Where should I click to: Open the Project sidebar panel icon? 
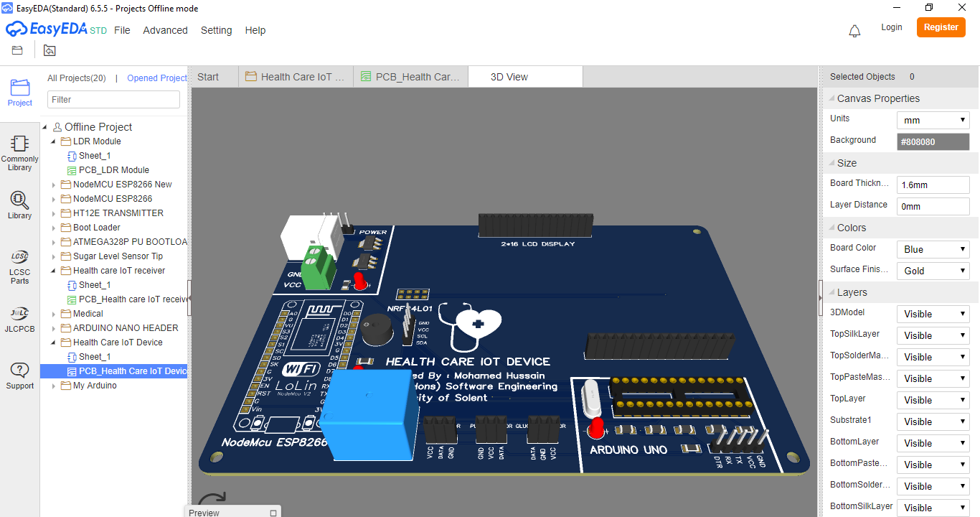coord(19,93)
